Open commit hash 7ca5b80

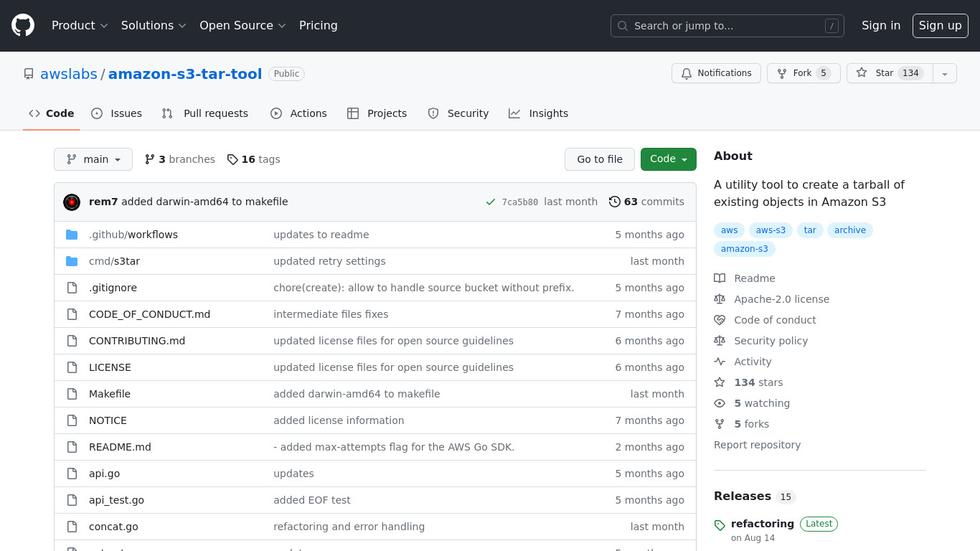(x=520, y=202)
